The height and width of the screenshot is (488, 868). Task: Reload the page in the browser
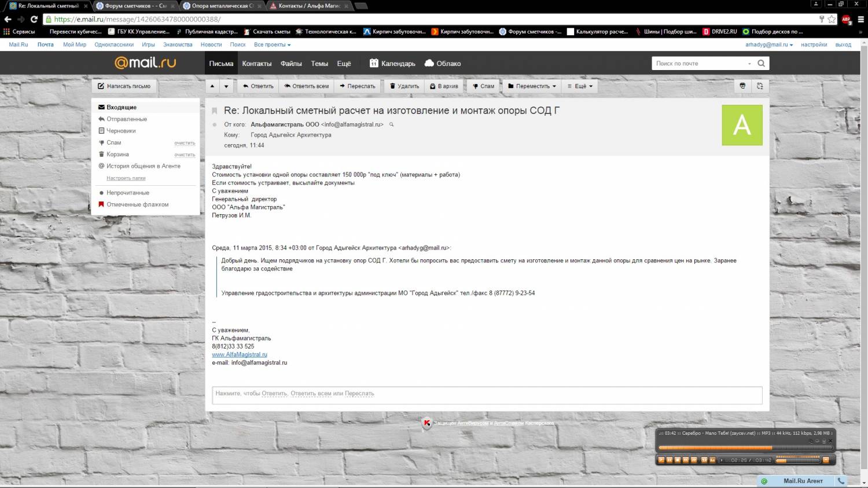click(34, 19)
